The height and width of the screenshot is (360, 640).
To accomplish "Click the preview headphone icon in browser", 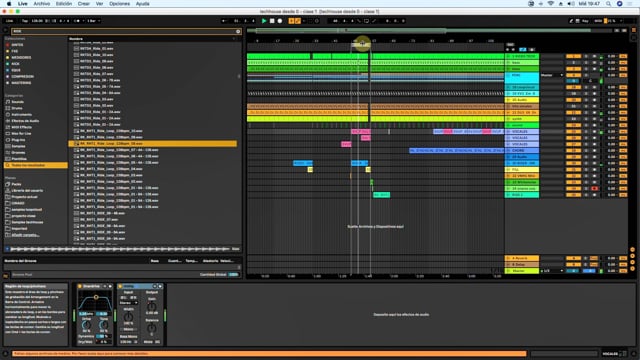I will 7,249.
